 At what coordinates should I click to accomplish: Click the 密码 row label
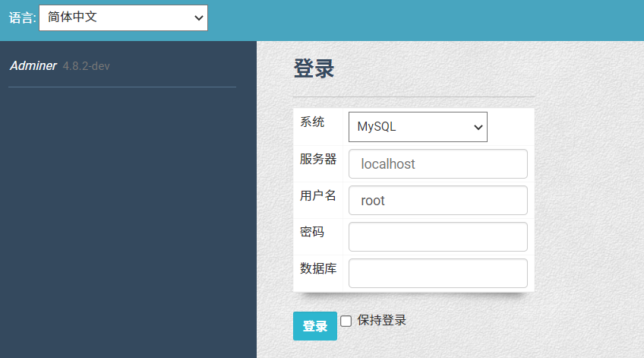312,232
